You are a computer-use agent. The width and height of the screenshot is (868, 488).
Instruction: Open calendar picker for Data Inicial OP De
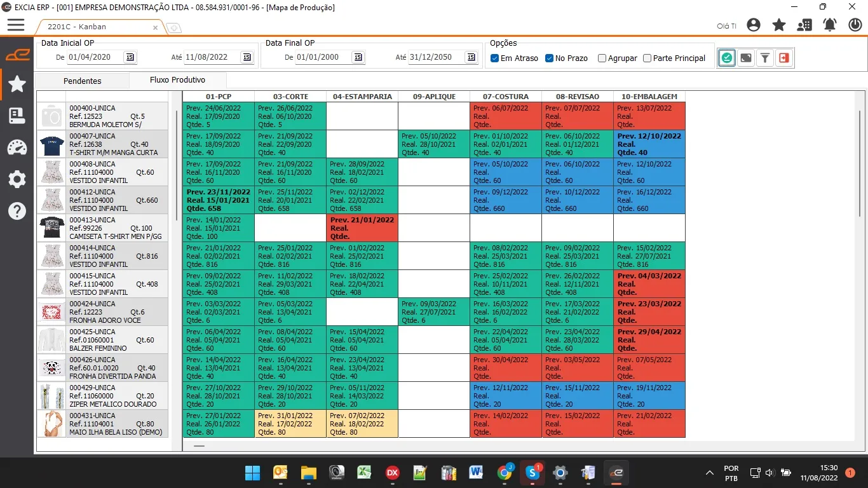coord(130,57)
